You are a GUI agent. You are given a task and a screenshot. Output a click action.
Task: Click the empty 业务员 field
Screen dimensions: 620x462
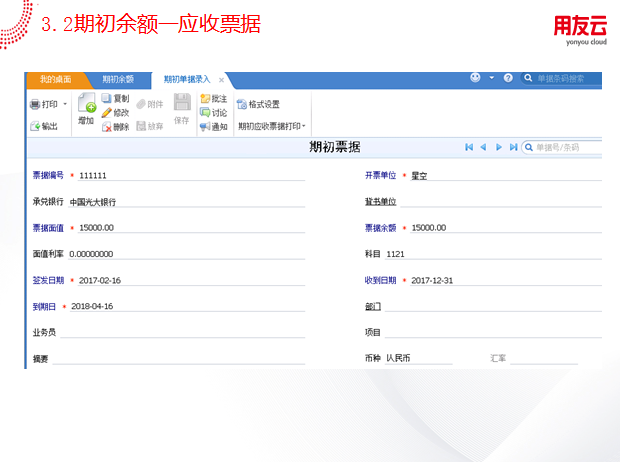click(x=183, y=332)
